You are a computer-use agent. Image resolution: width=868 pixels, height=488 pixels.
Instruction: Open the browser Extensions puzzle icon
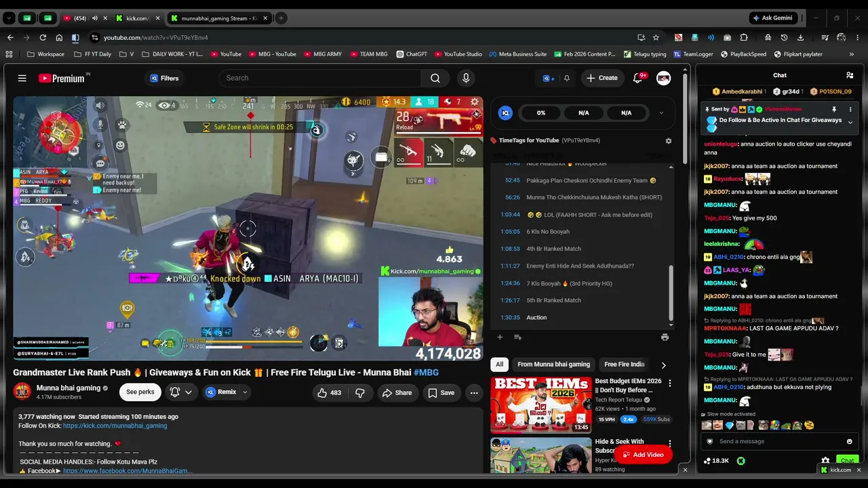coord(744,37)
